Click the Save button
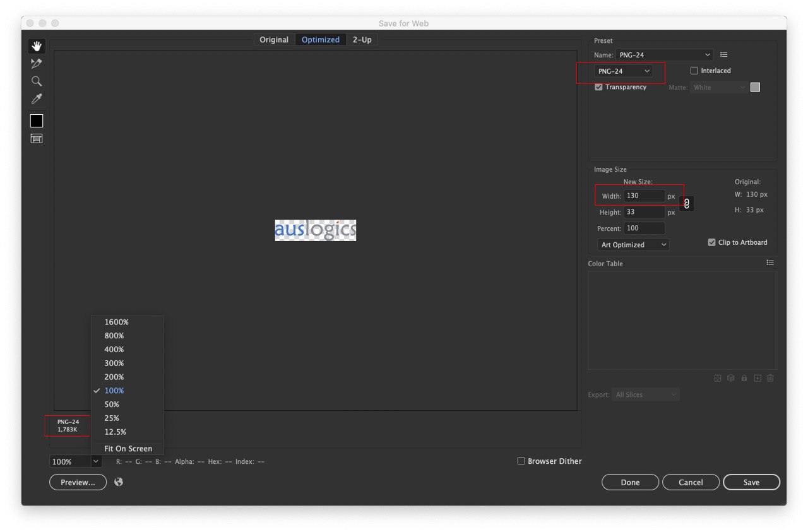 [x=751, y=482]
